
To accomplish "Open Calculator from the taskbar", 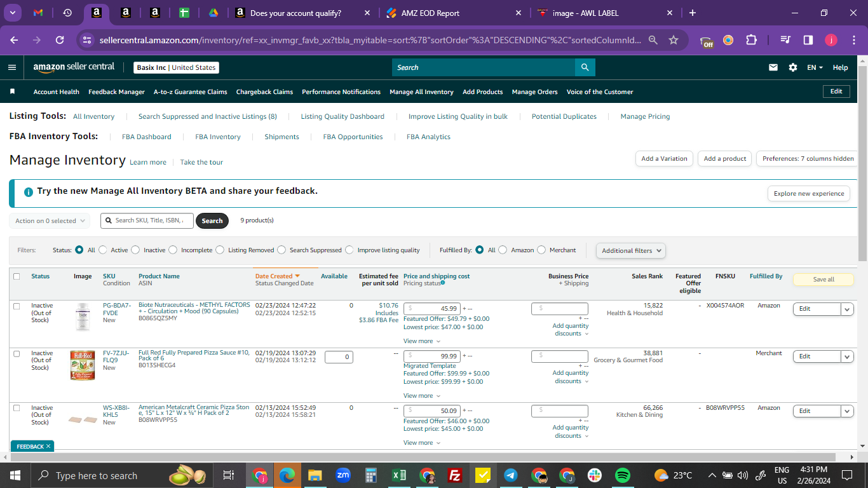I will pyautogui.click(x=371, y=475).
